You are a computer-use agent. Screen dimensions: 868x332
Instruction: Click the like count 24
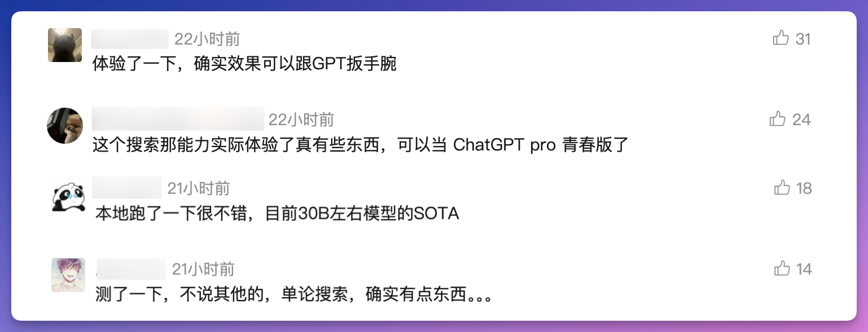(801, 119)
